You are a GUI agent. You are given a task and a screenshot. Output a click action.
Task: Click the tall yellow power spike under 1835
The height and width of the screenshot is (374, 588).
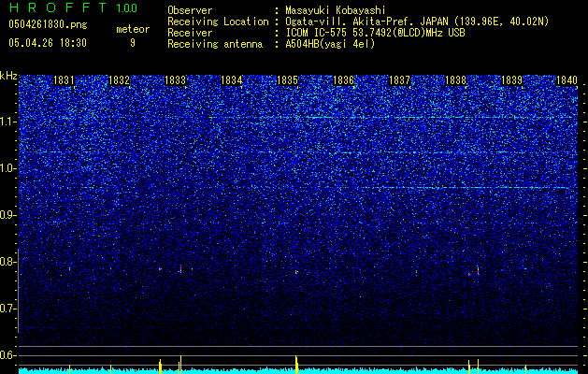[x=296, y=365]
